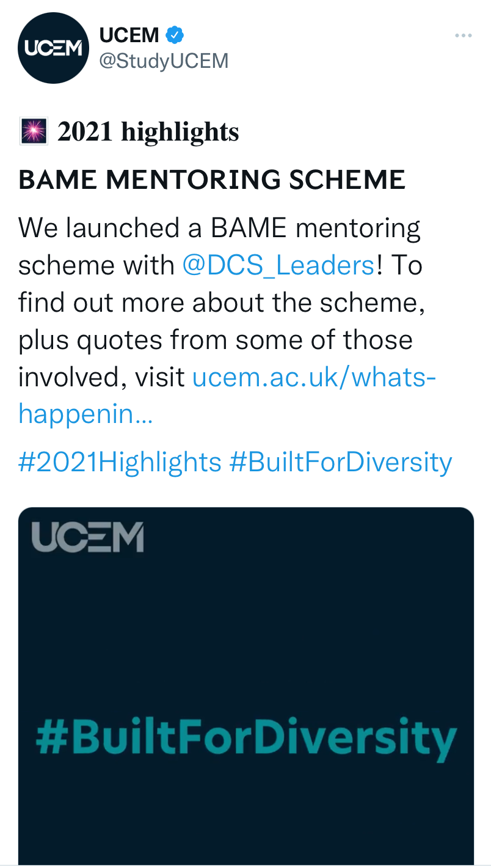
Task: Select the 2021 highlights heading
Action: [148, 131]
